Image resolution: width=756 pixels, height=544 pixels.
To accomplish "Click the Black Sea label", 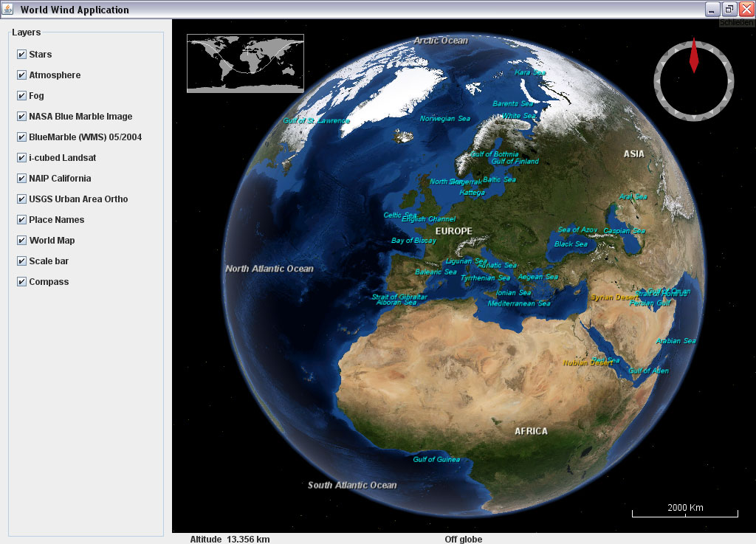I will 571,244.
